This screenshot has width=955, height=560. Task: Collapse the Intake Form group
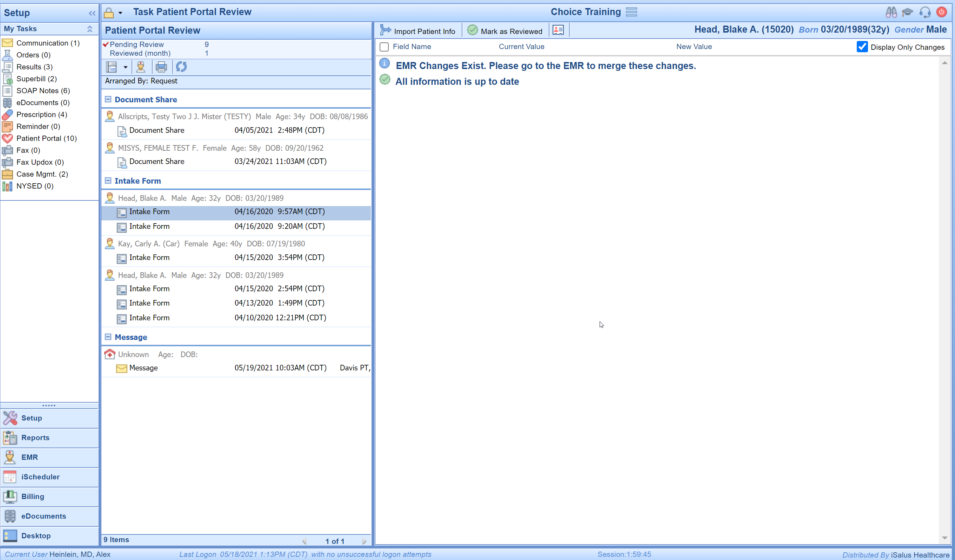coord(108,180)
